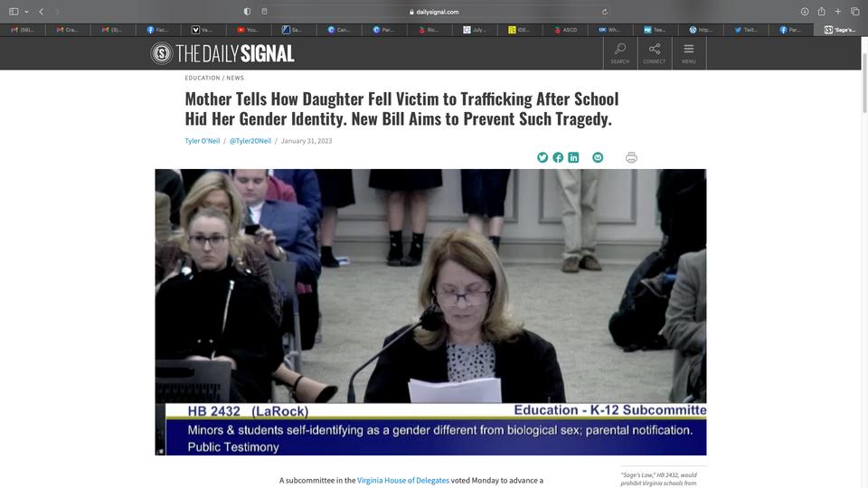The width and height of the screenshot is (868, 488).
Task: Toggle the Safari sidebar button
Action: click(x=14, y=11)
